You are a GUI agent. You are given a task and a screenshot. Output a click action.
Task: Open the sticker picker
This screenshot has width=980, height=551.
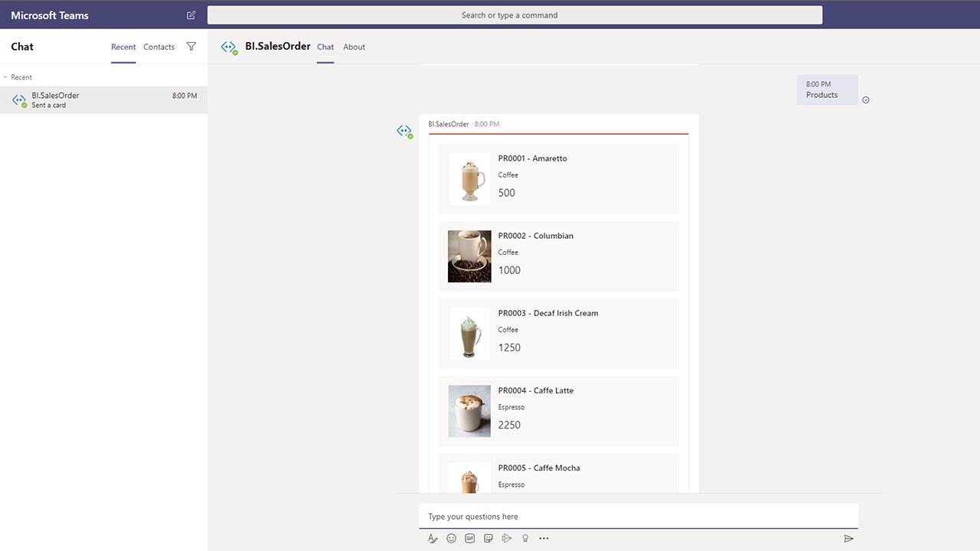point(488,539)
